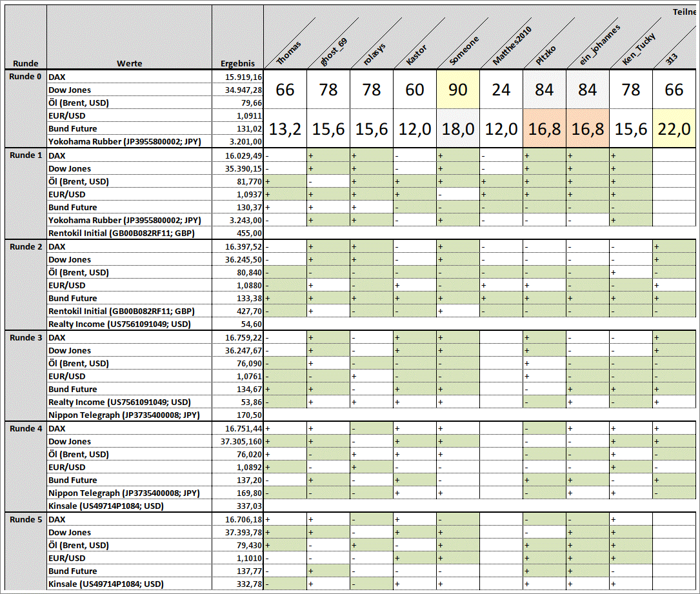The image size is (700, 594).
Task: Select the Runde 4 label
Action: (25, 428)
